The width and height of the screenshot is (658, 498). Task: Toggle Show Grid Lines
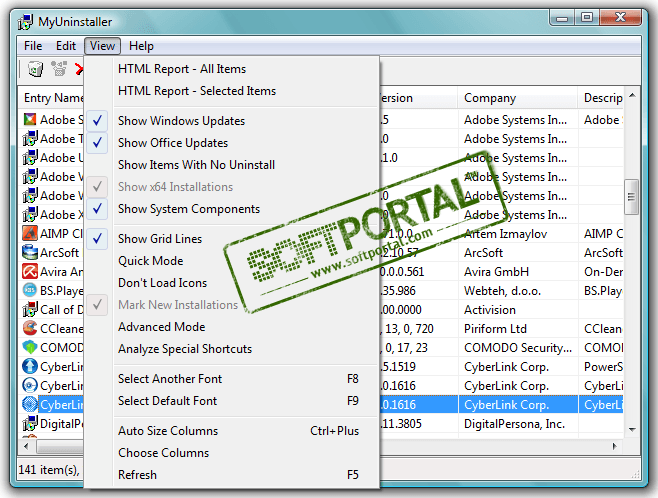tap(231, 239)
